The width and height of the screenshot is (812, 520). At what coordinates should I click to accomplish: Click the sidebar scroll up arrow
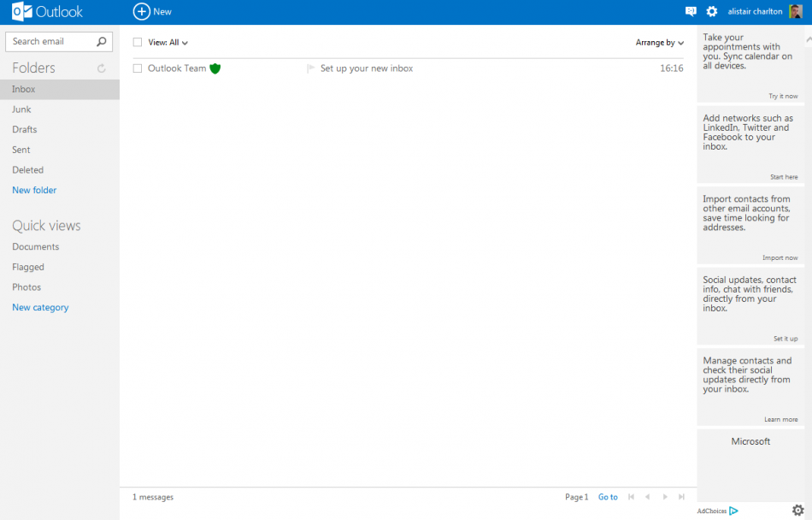809,39
